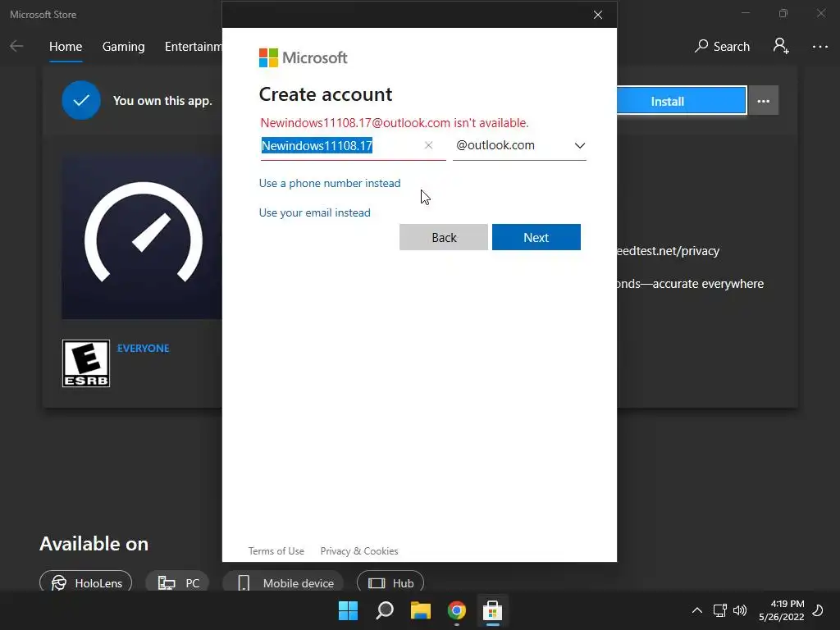Open taskbar Search
The width and height of the screenshot is (840, 630).
(385, 610)
